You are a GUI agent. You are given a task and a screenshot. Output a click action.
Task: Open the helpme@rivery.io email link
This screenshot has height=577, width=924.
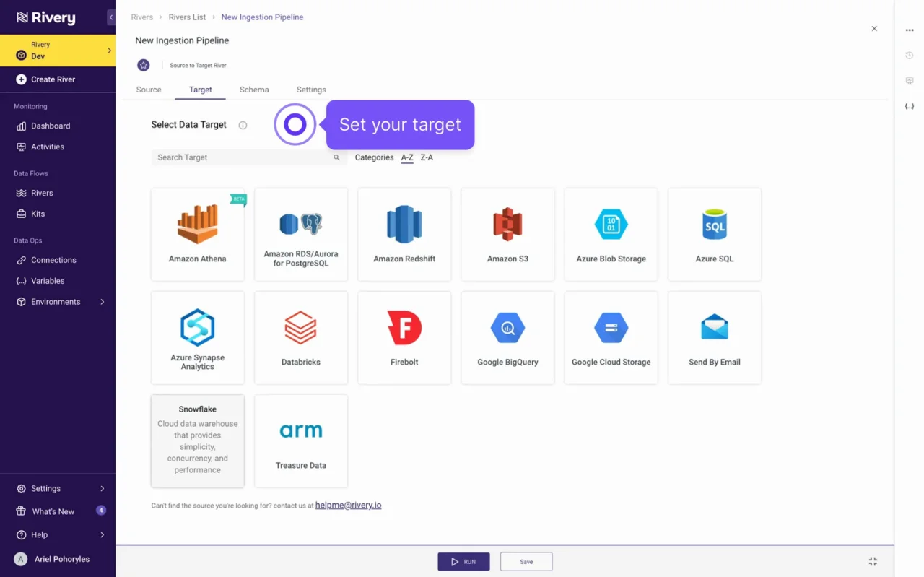coord(348,505)
